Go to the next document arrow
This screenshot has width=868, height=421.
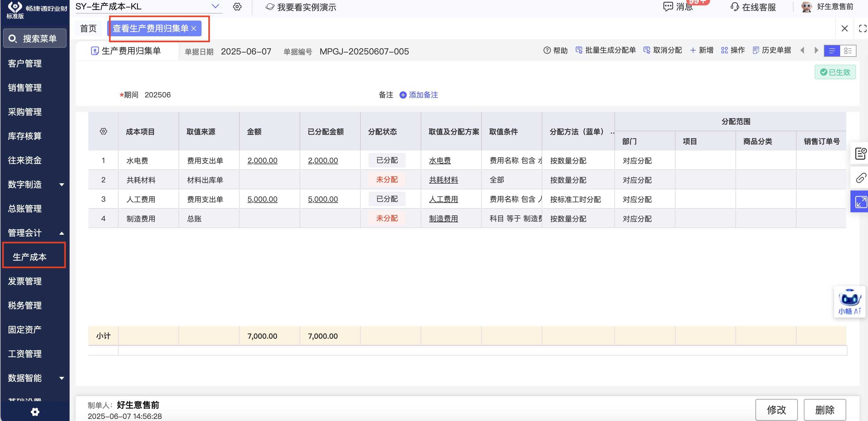click(817, 51)
